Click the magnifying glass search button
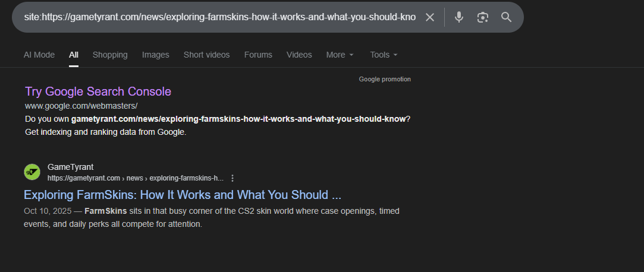 (506, 17)
